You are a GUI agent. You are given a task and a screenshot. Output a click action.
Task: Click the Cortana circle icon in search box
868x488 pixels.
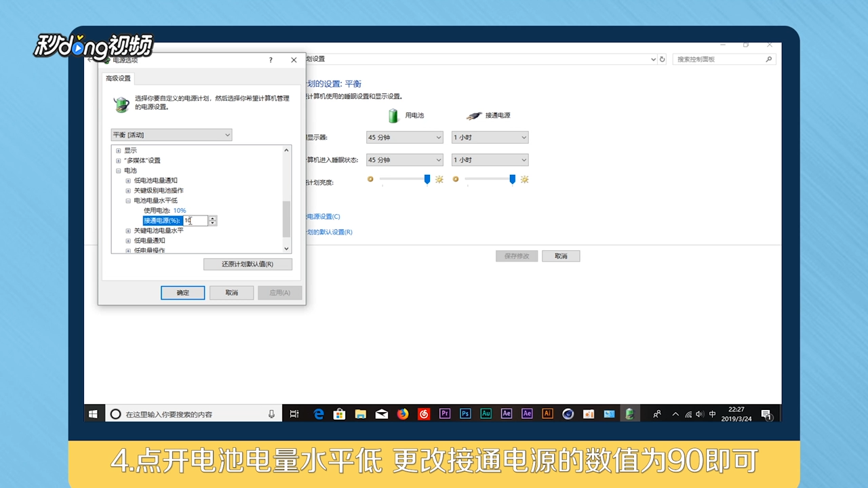click(115, 413)
